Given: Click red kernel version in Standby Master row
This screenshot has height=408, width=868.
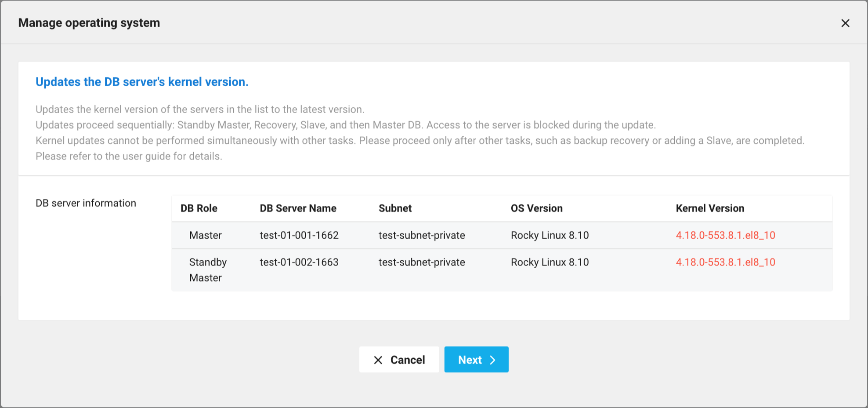Looking at the screenshot, I should (725, 262).
